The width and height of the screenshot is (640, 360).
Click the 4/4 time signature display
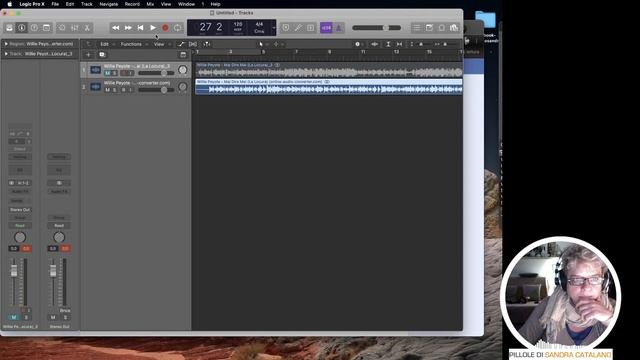point(259,24)
